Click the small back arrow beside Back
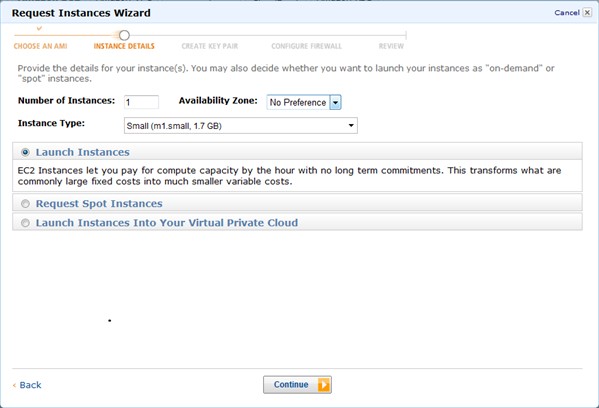The width and height of the screenshot is (599, 408). [14, 385]
